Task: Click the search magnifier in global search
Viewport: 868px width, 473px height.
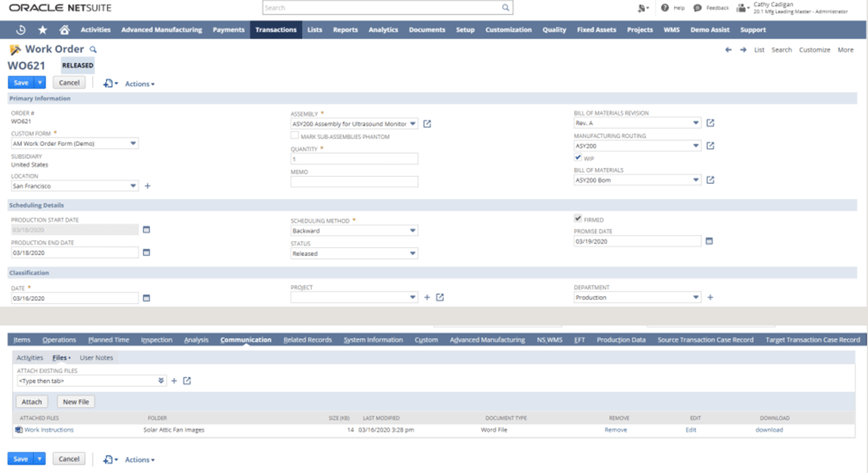Action: point(505,8)
